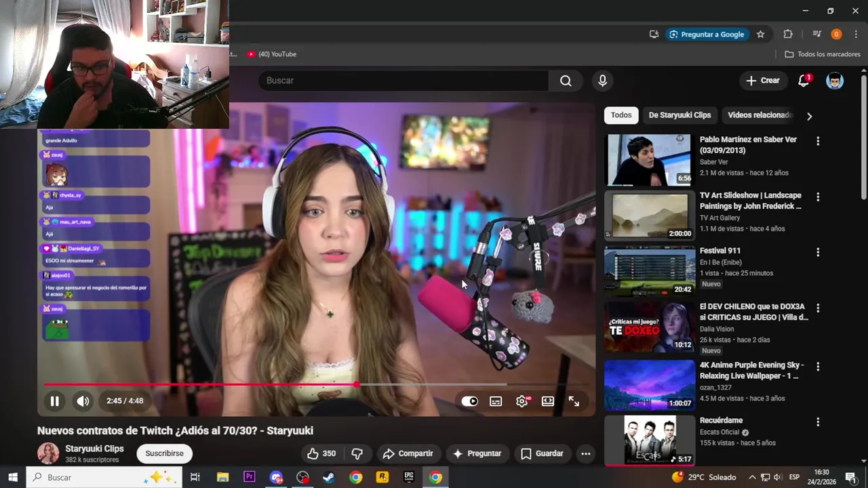This screenshot has height=488, width=868.
Task: Open Staryuuki Clips channel avatar
Action: (48, 453)
